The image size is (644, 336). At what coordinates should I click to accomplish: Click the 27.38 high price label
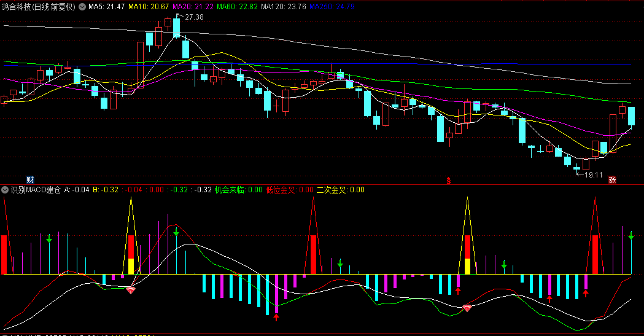tap(194, 17)
